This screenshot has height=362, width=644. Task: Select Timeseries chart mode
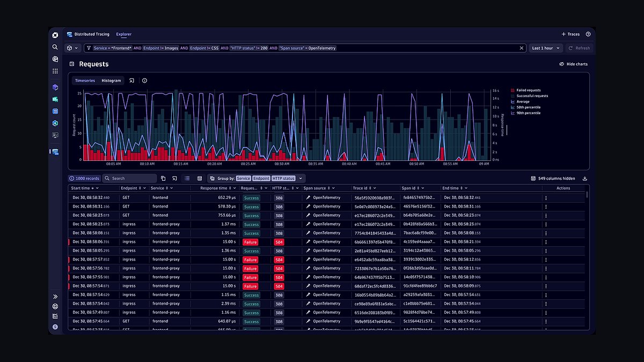point(85,80)
